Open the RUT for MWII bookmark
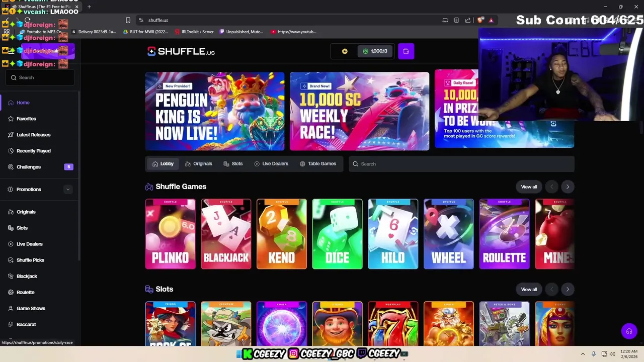644x362 pixels. coord(146,32)
